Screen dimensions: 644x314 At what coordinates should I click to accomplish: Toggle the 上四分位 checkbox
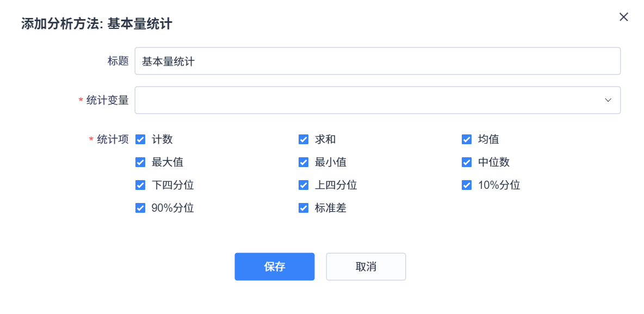point(304,185)
